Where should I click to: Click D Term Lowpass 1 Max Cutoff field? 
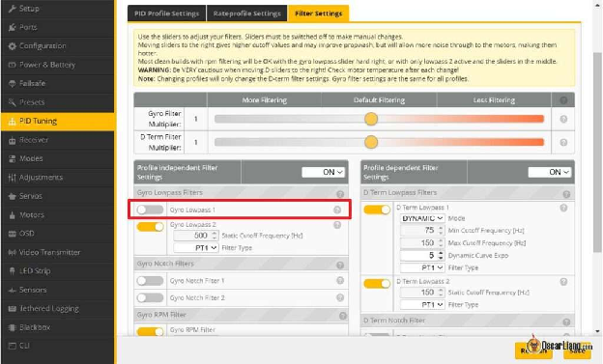tap(422, 243)
